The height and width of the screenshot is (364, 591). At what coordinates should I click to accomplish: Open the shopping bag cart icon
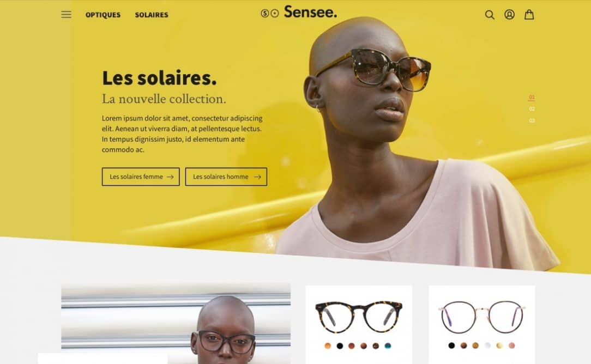click(529, 14)
